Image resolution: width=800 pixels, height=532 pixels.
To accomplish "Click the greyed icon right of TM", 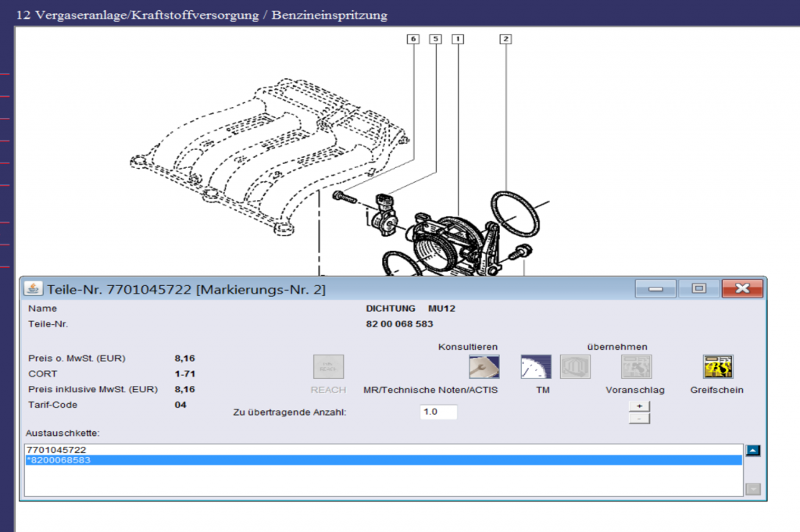I will point(575,366).
